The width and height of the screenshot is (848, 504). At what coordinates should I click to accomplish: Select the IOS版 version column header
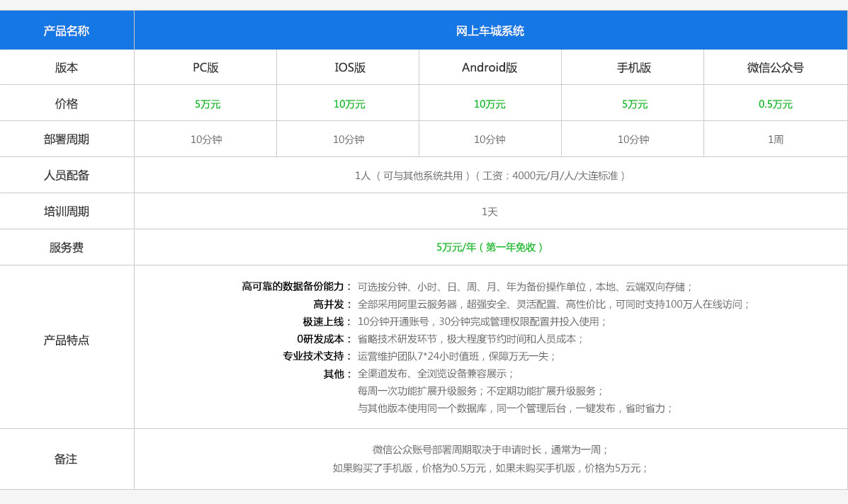click(x=350, y=68)
